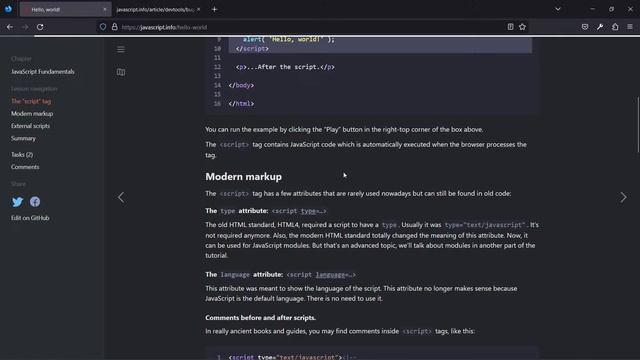
Task: Go back to the previous page
Action: [x=10, y=27]
